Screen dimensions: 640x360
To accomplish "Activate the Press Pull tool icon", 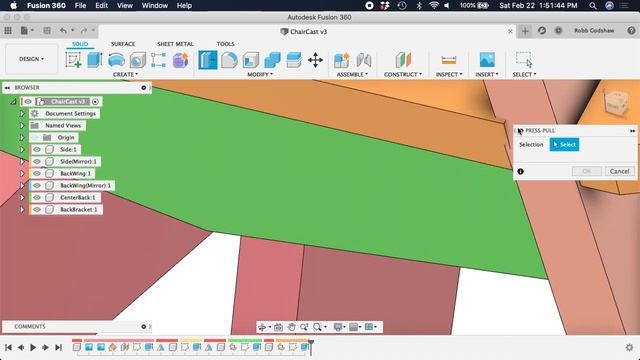I will click(208, 60).
